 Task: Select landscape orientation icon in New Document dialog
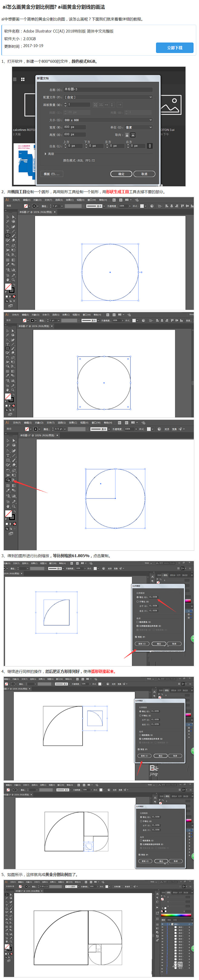point(133,135)
